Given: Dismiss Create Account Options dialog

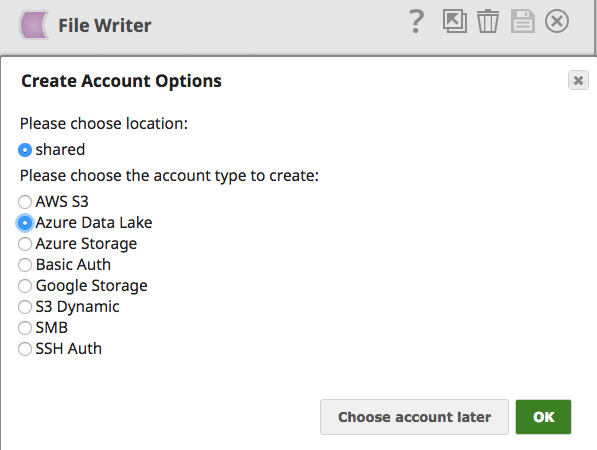Looking at the screenshot, I should click(578, 80).
